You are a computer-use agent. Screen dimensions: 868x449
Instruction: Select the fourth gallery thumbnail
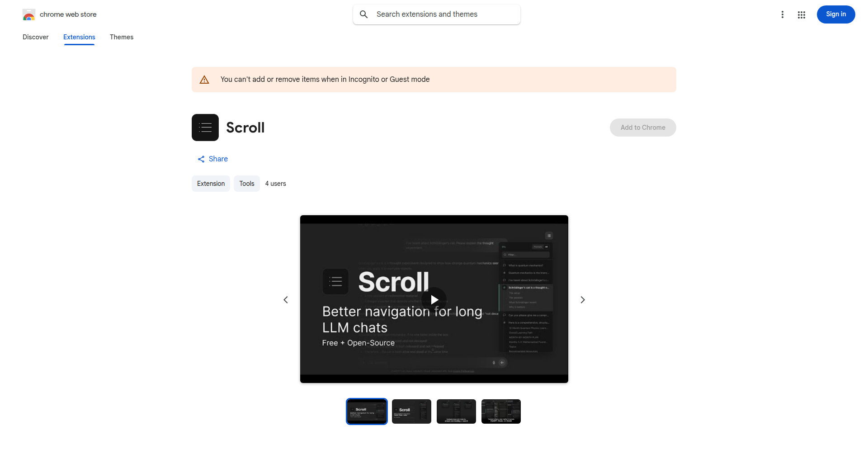[501, 411]
